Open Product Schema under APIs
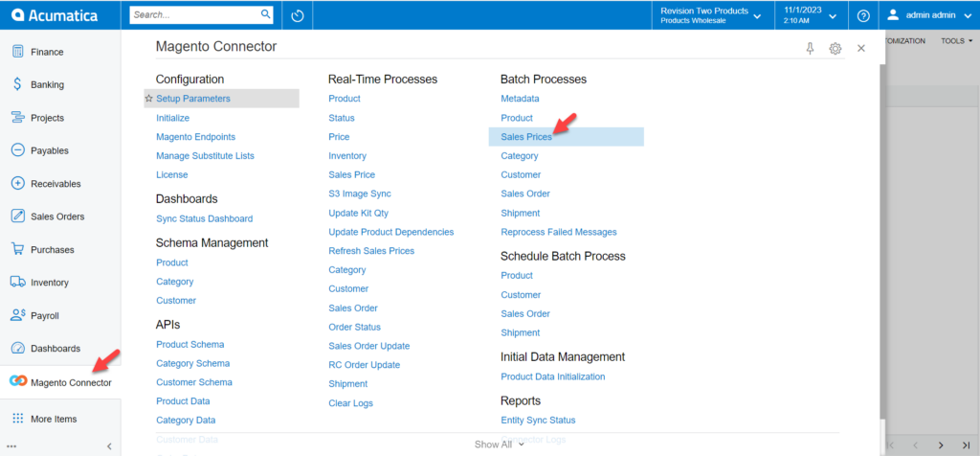 (x=190, y=344)
